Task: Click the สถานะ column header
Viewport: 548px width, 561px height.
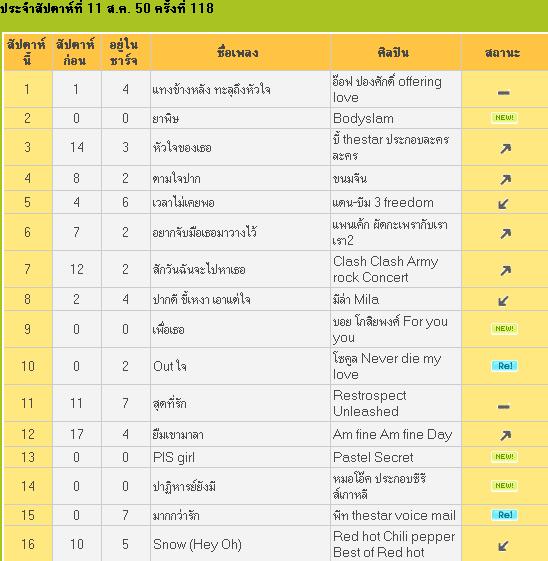Action: pyautogui.click(x=503, y=53)
